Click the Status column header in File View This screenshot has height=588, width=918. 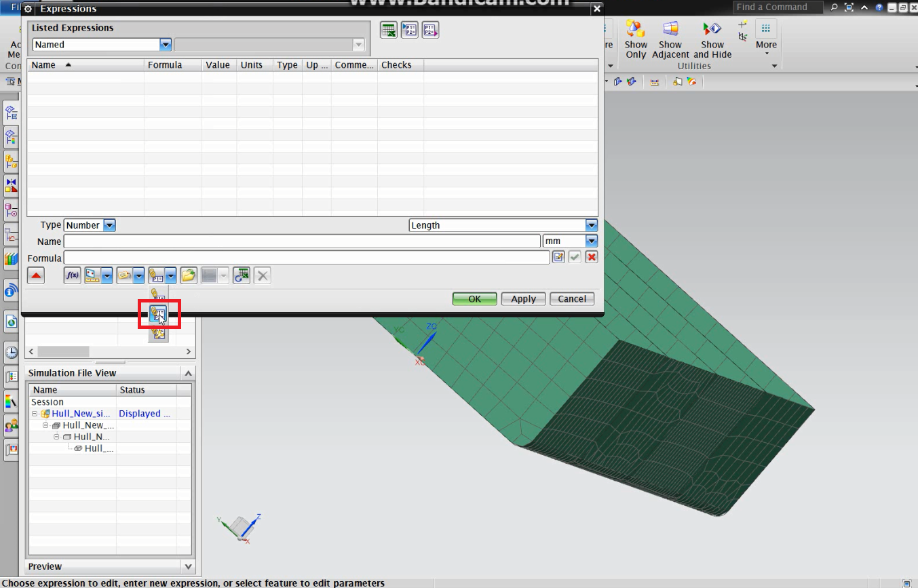point(147,390)
